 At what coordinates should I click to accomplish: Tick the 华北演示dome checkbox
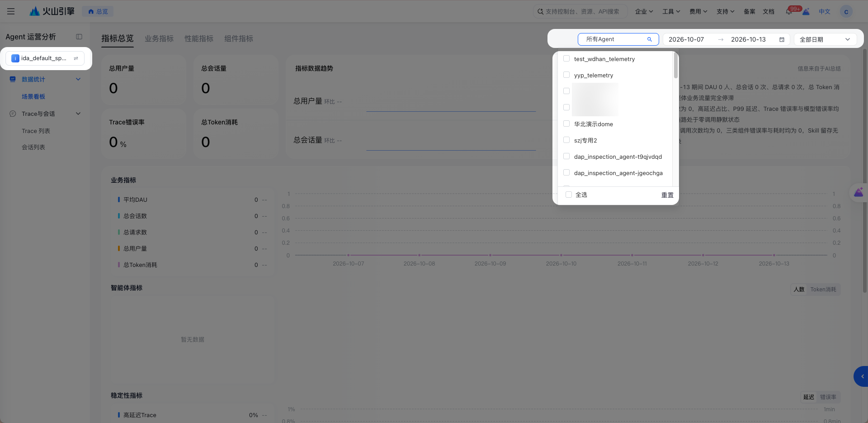coord(566,124)
